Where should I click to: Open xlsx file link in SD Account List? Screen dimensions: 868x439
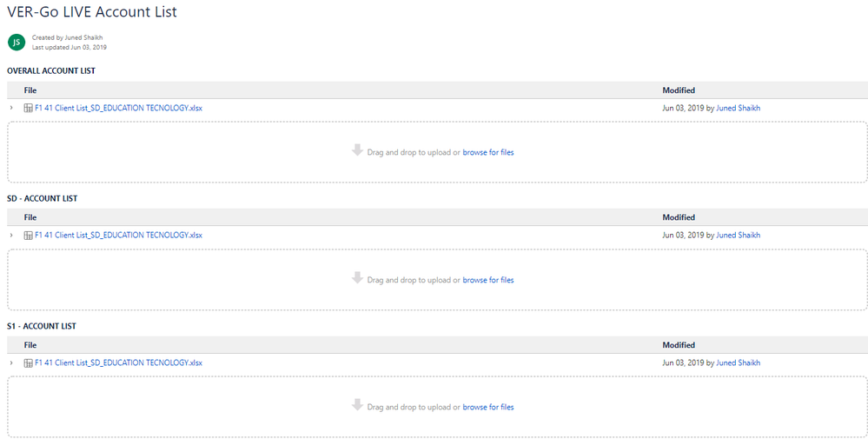point(118,236)
